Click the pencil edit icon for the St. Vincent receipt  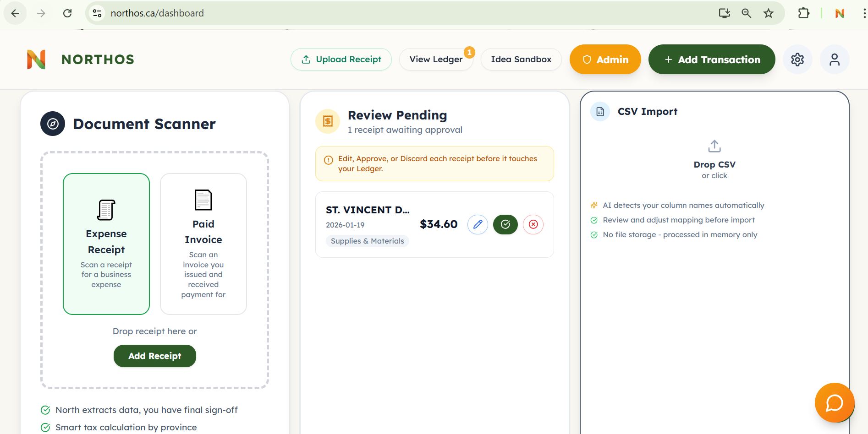point(478,224)
